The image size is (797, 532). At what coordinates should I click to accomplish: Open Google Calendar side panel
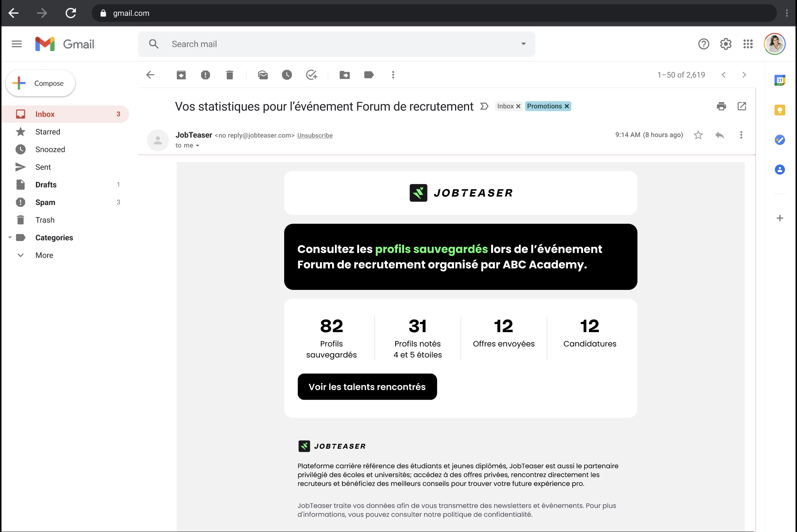pyautogui.click(x=780, y=80)
